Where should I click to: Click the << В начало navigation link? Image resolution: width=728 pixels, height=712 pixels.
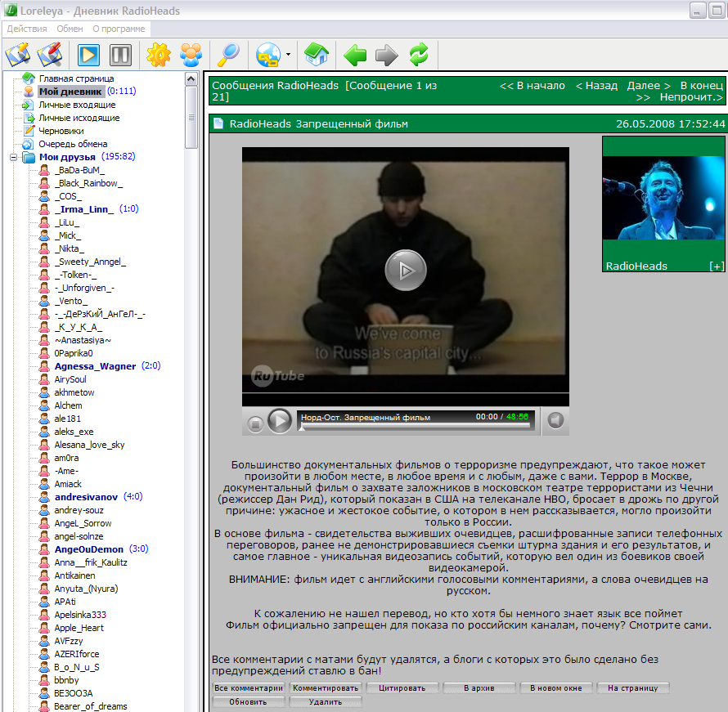(x=532, y=85)
